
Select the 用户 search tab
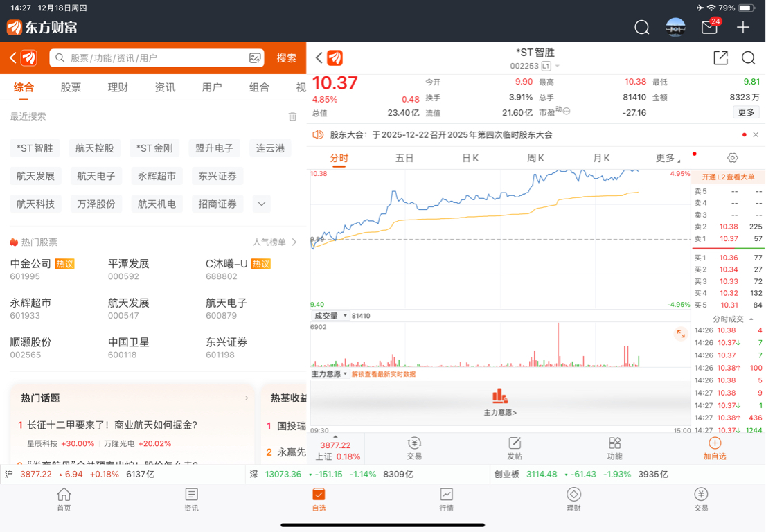point(212,87)
